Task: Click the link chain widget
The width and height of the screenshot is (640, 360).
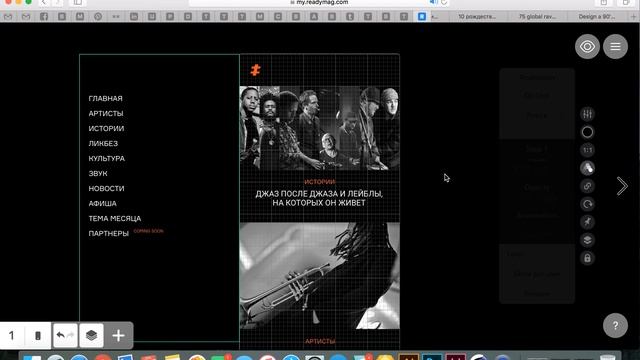Action: tap(587, 186)
